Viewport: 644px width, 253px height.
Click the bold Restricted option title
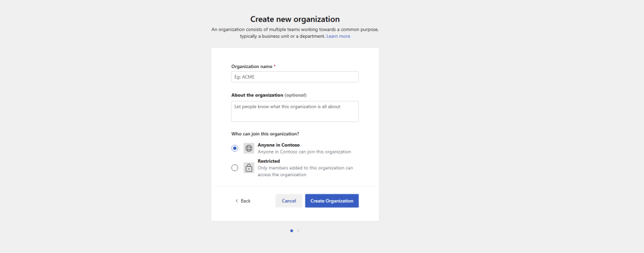[269, 161]
